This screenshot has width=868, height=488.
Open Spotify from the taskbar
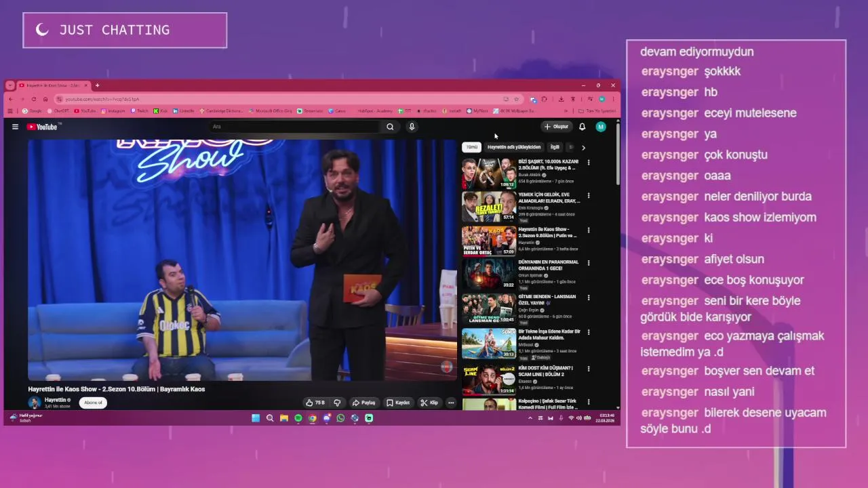point(298,418)
